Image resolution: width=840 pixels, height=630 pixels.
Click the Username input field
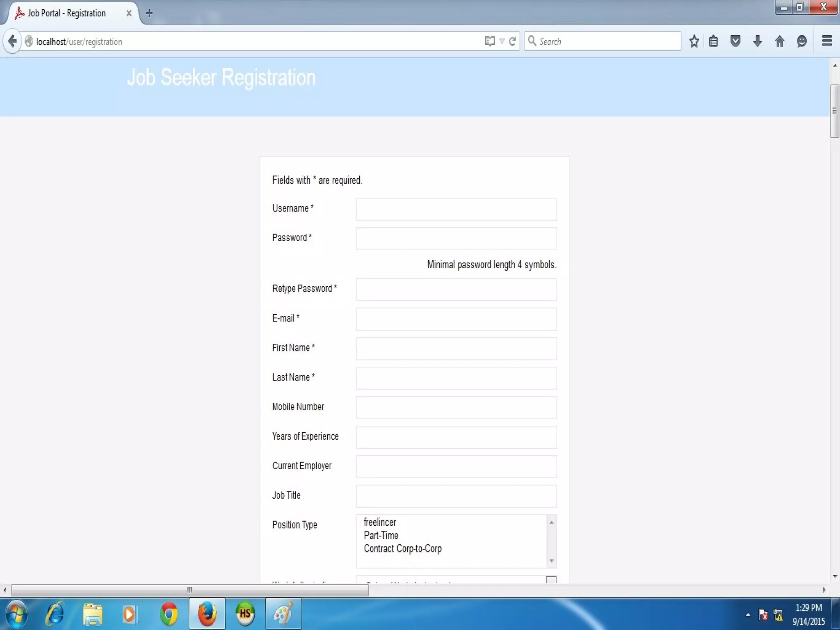coord(456,209)
